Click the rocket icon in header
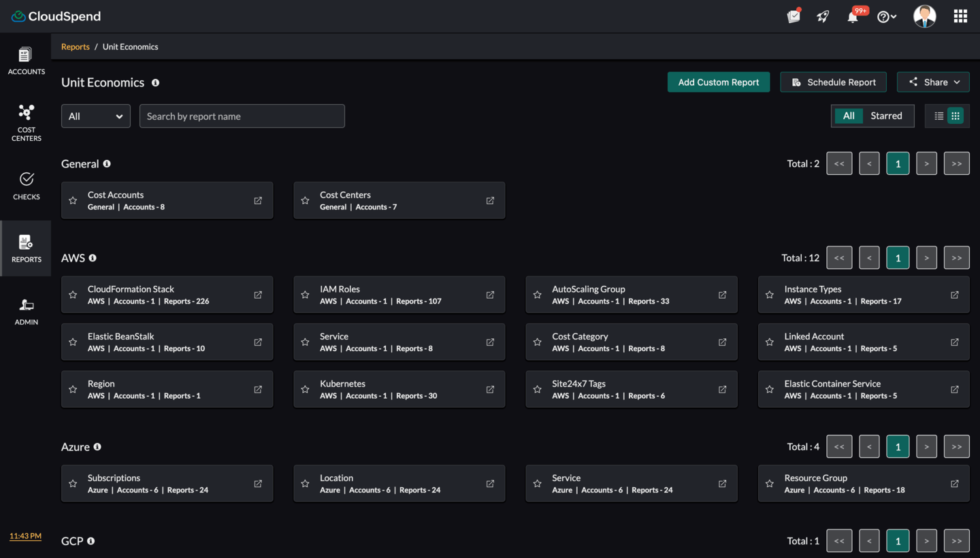This screenshot has width=980, height=558. pyautogui.click(x=823, y=17)
